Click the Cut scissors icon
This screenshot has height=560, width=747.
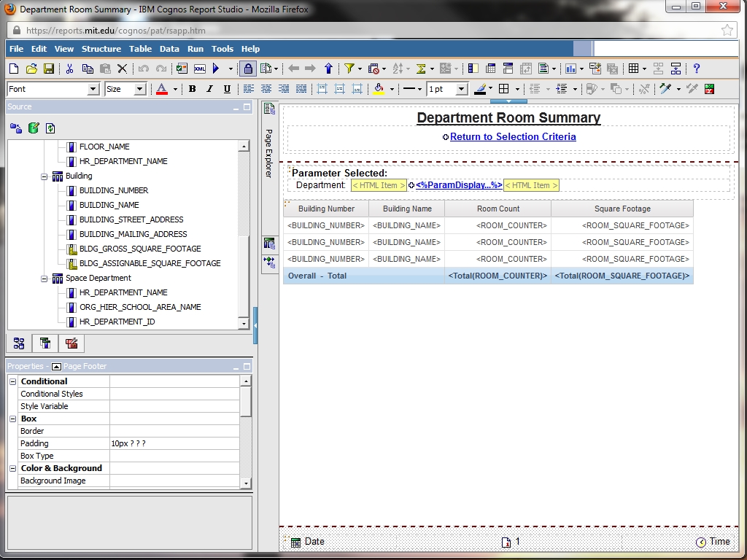[69, 69]
